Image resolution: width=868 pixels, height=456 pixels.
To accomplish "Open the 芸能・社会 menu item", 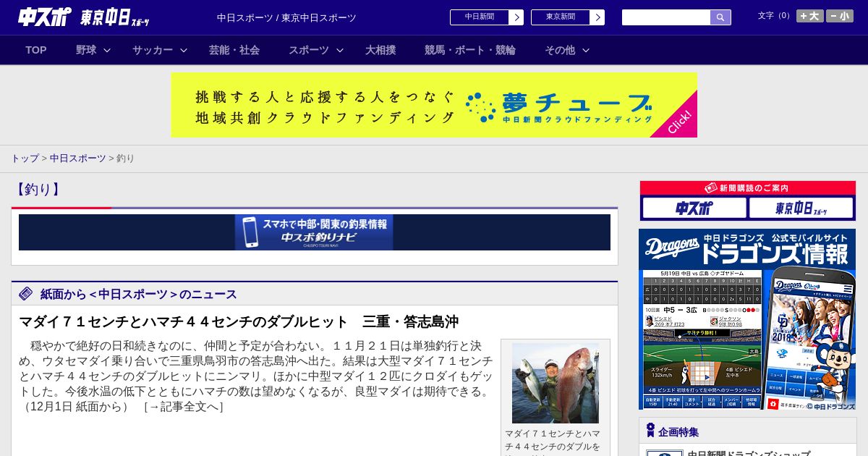I will point(234,50).
